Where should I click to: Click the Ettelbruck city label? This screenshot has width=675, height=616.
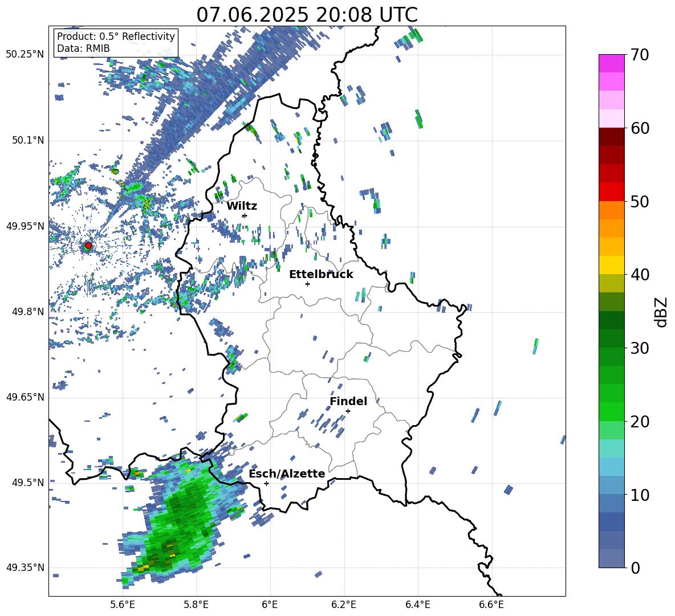click(321, 275)
